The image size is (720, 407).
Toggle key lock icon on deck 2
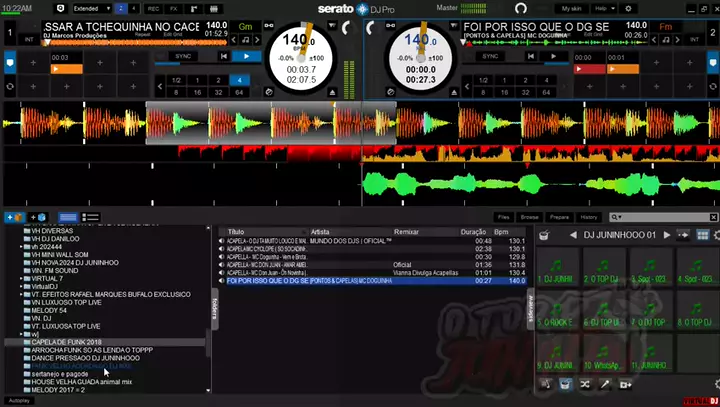tap(390, 26)
